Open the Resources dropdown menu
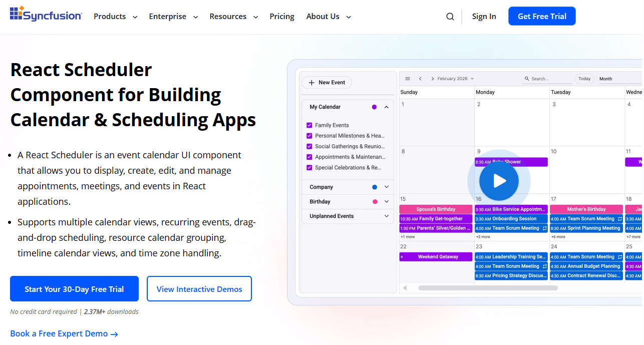Screen dimensions: 644x345 pos(234,17)
